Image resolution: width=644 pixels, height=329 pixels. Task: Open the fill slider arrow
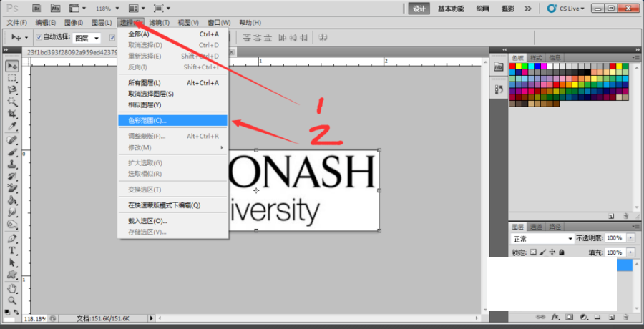[x=630, y=252]
